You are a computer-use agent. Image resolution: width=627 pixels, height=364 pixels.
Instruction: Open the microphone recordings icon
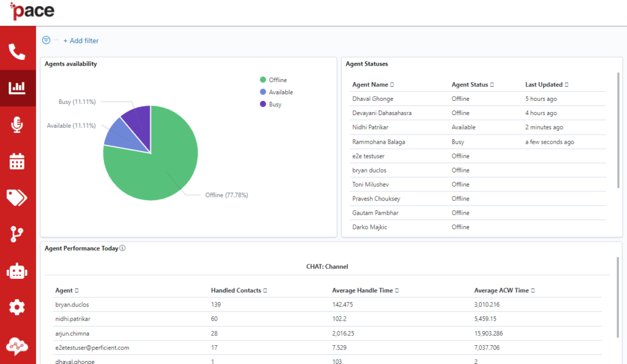coord(17,125)
